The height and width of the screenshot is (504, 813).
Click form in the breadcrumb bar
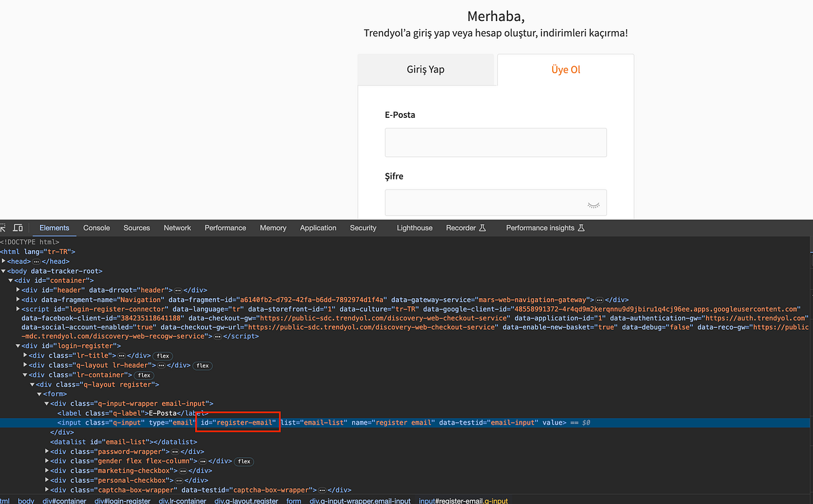click(x=293, y=501)
